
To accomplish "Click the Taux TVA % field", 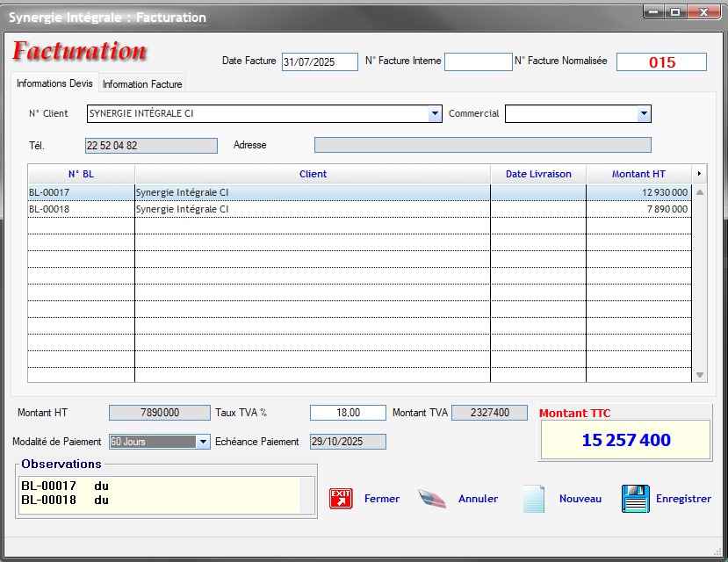I will point(348,413).
